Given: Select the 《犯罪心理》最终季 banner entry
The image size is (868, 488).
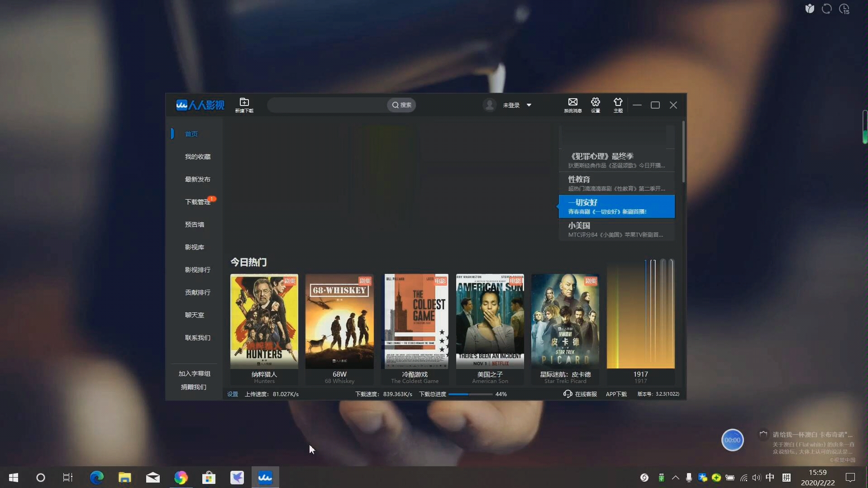Looking at the screenshot, I should [616, 160].
